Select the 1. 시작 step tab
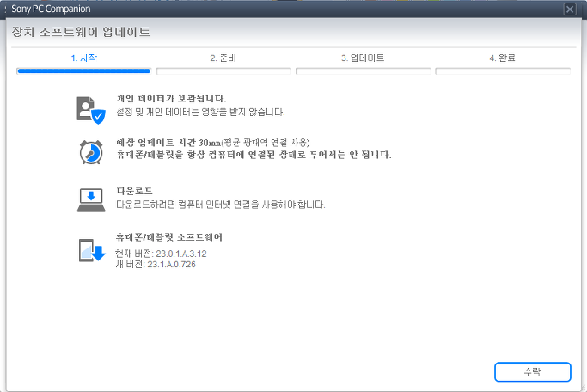Viewport: 587px width, 392px height. tap(84, 58)
